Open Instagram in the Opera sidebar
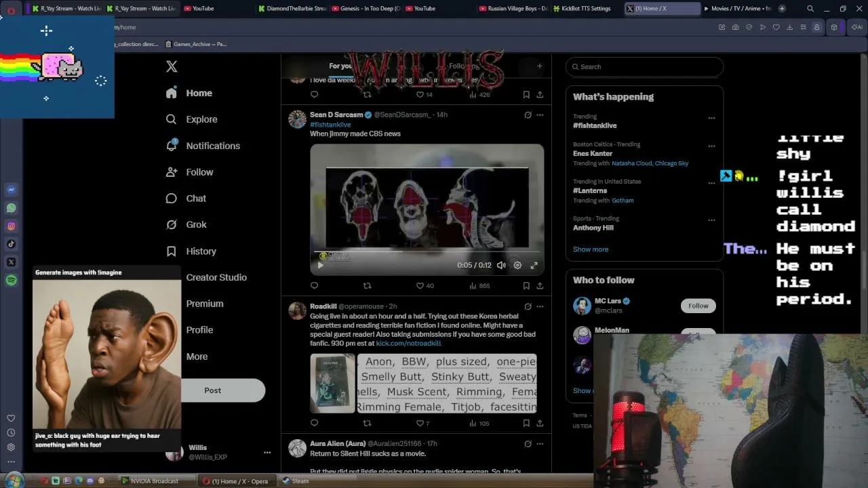Viewport: 868px width, 488px height. click(11, 226)
